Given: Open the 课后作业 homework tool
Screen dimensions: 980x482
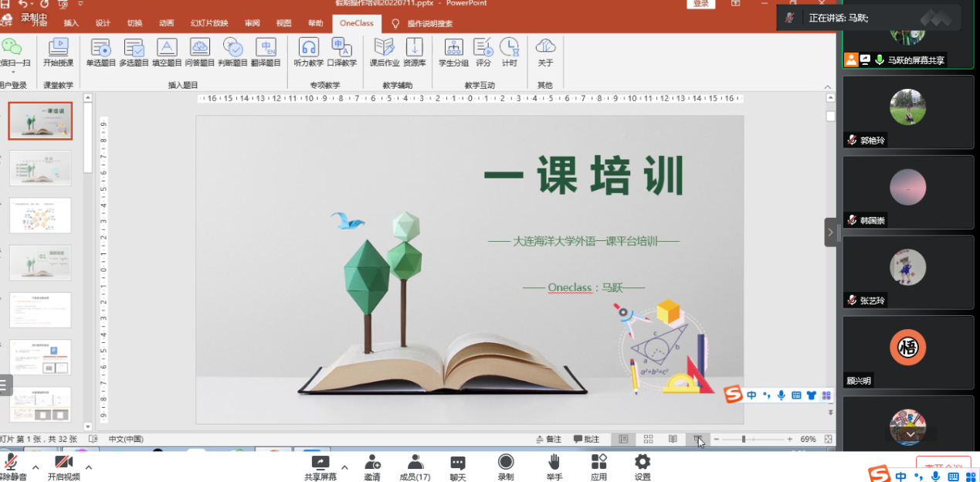Looking at the screenshot, I should tap(383, 51).
